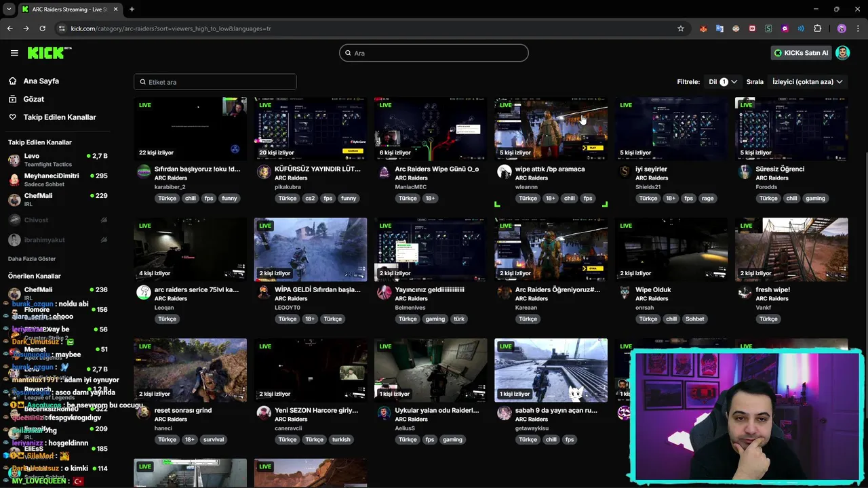Open the Chrome extensions puzzle menu
Image resolution: width=868 pixels, height=488 pixels.
click(817, 28)
